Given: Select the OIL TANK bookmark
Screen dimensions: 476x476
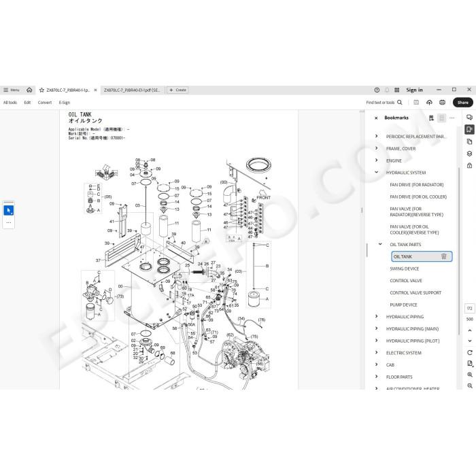Looking at the screenshot, I should point(422,256).
